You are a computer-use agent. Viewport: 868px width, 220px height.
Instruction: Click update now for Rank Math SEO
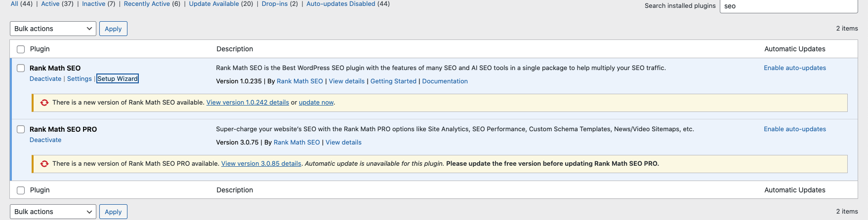(x=316, y=103)
